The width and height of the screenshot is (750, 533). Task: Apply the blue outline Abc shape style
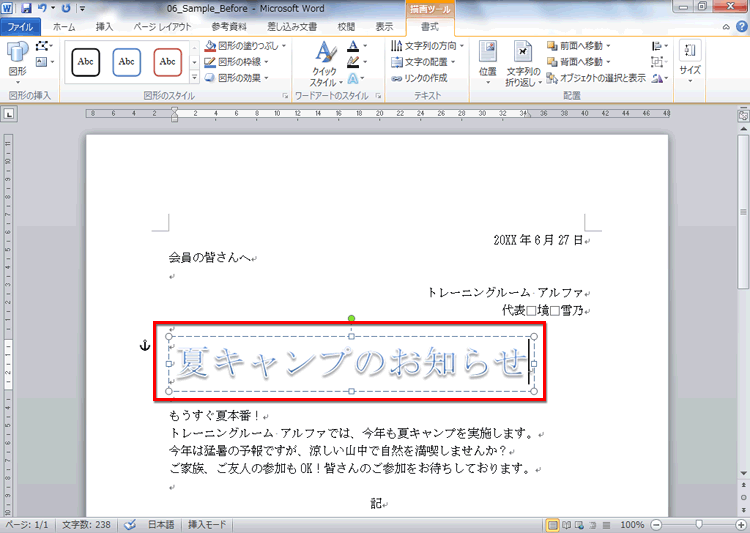click(127, 62)
